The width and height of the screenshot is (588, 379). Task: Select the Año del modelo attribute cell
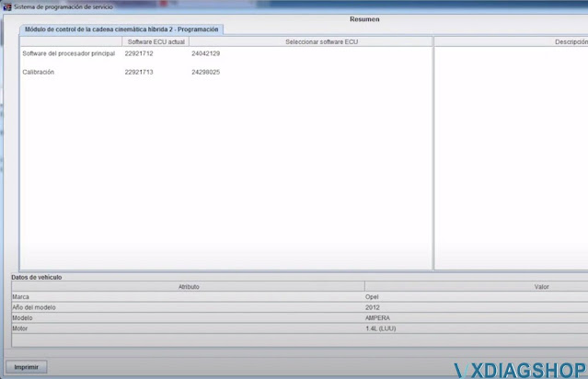[188, 307]
